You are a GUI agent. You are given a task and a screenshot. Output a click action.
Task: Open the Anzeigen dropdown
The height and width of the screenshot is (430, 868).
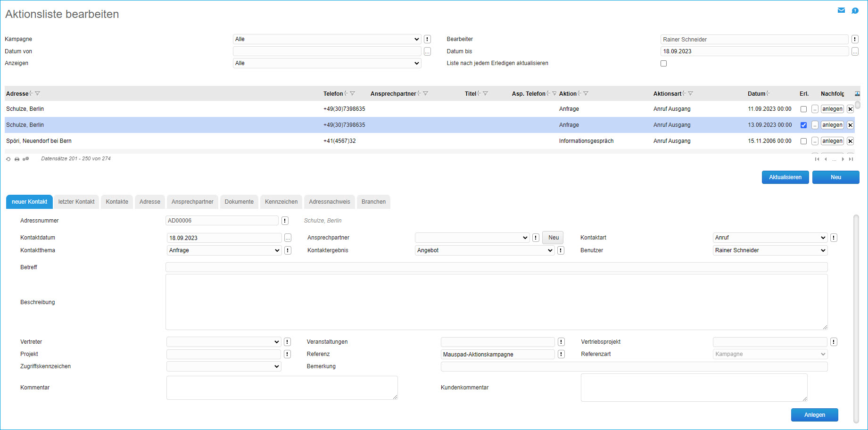(x=327, y=63)
